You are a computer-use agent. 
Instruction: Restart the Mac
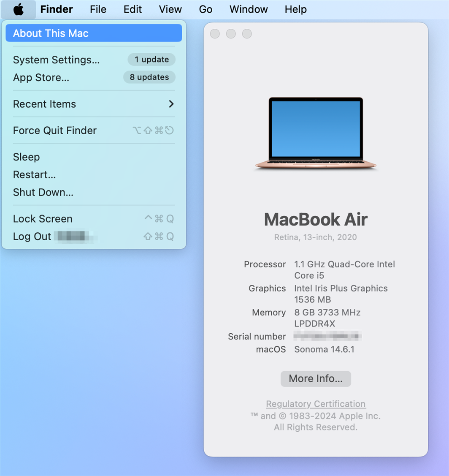coord(34,174)
